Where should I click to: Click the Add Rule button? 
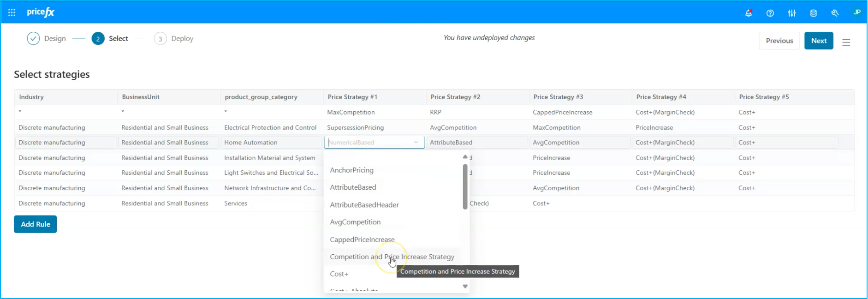36,224
